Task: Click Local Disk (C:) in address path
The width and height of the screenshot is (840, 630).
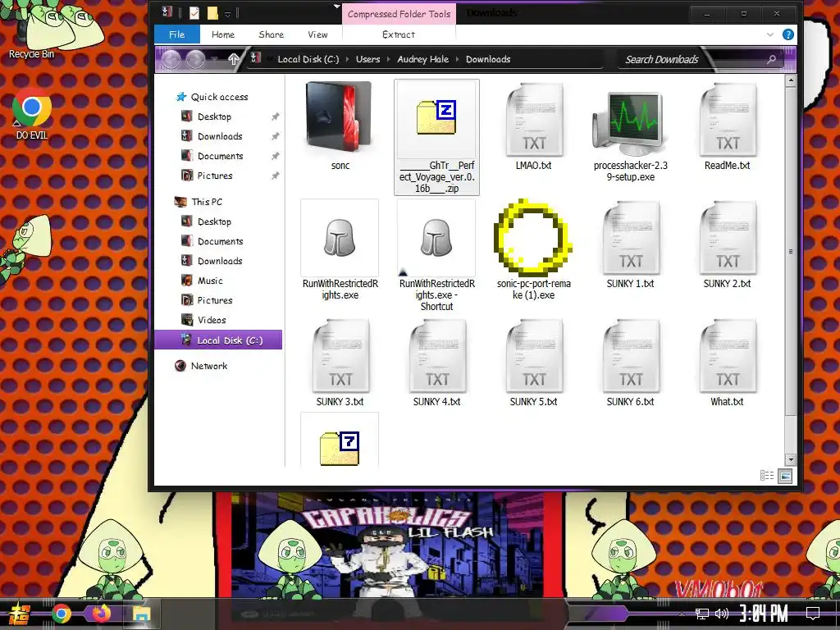Action: (x=308, y=59)
